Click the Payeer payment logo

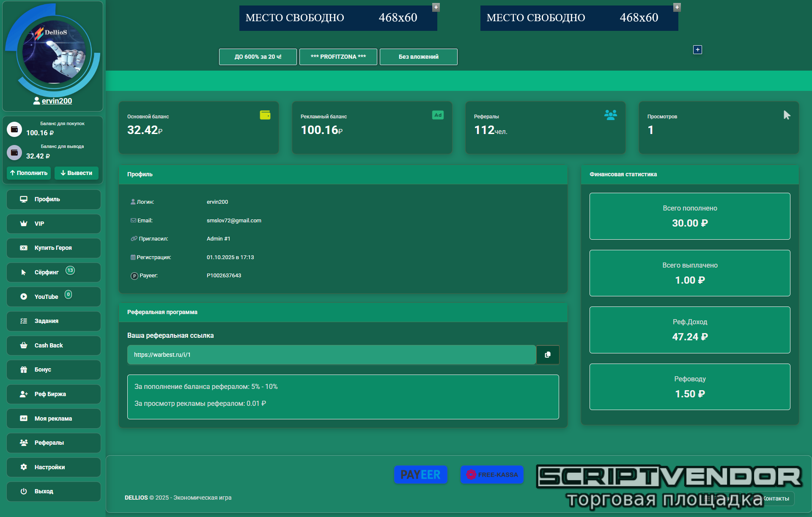(420, 475)
